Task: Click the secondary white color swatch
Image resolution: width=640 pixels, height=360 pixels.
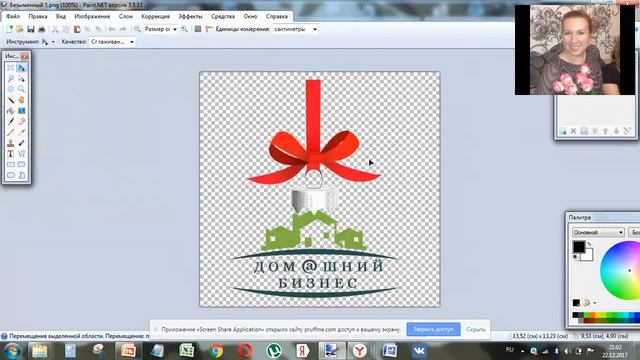Action: [x=588, y=256]
